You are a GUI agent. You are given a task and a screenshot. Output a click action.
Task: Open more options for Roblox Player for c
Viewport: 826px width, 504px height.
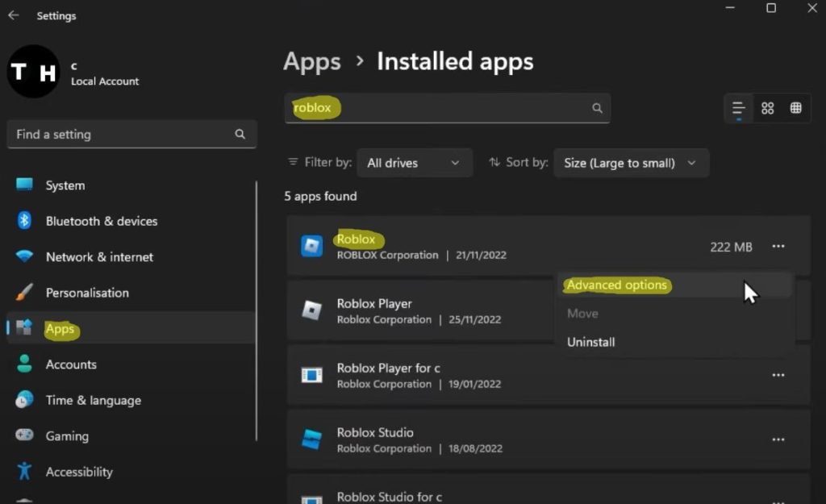tap(778, 375)
